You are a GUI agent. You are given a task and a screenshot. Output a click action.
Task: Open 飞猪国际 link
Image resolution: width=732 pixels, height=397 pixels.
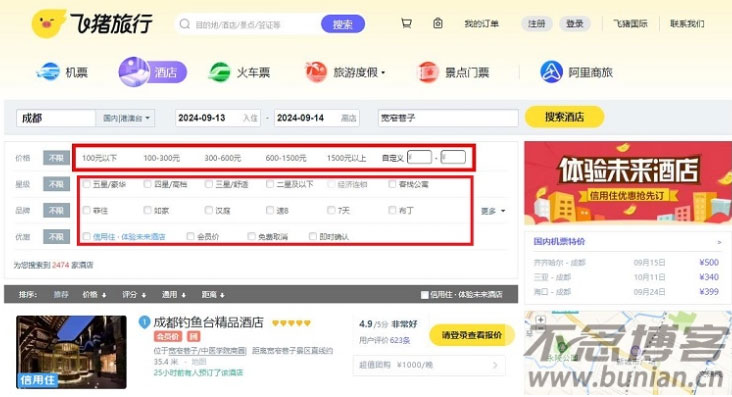[x=630, y=23]
